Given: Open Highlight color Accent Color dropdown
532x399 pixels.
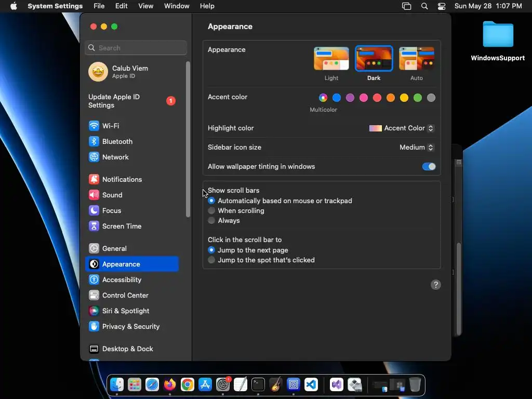Looking at the screenshot, I should pos(402,128).
